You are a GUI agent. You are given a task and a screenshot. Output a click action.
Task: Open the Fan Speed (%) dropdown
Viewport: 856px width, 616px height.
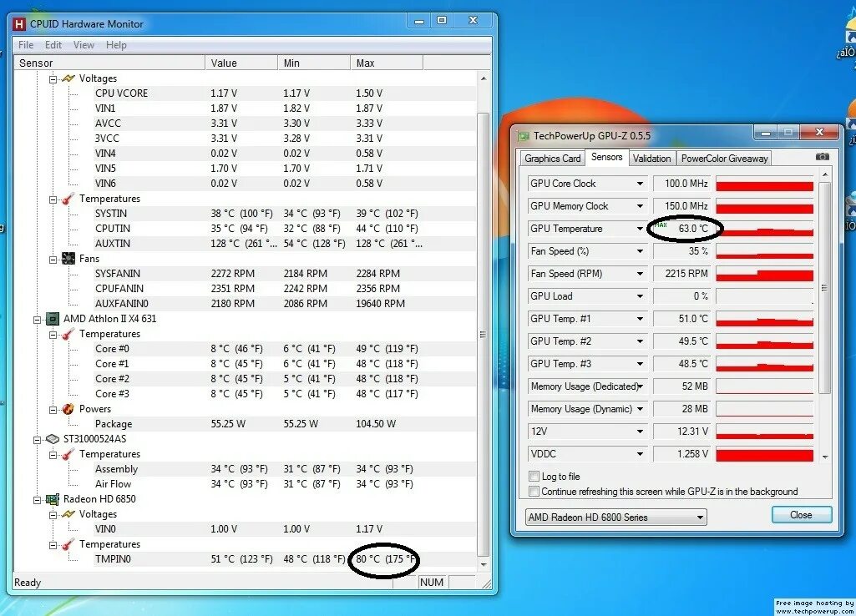pyautogui.click(x=640, y=251)
